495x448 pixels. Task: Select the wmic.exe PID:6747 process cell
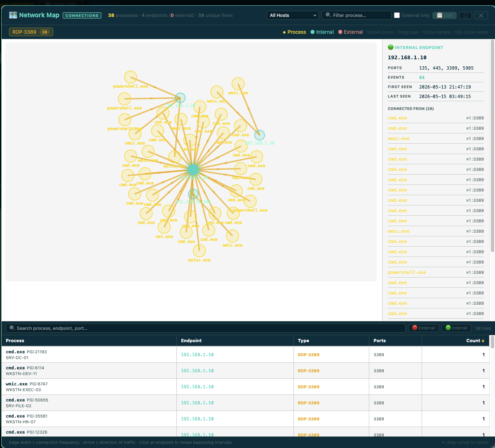(89, 387)
